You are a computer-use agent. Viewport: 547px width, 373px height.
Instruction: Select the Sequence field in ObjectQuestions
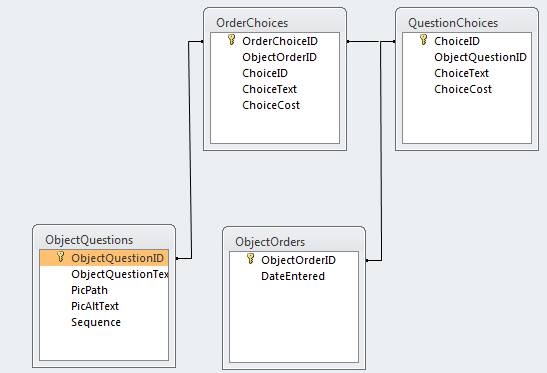(x=96, y=322)
